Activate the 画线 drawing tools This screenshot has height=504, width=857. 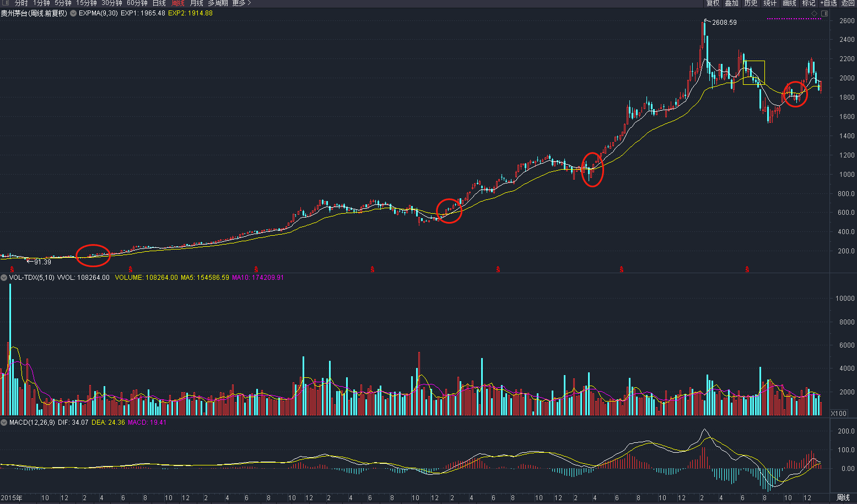789,3
